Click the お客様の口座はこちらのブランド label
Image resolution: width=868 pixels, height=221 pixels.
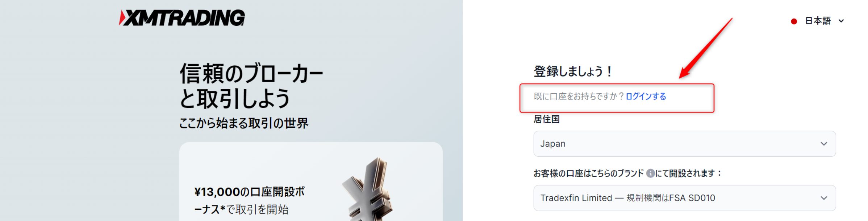(x=588, y=173)
